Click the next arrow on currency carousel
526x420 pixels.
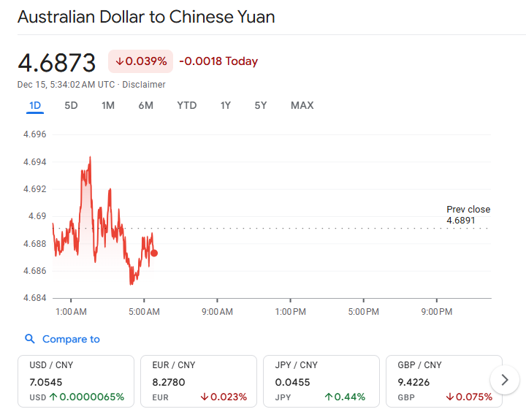(505, 380)
